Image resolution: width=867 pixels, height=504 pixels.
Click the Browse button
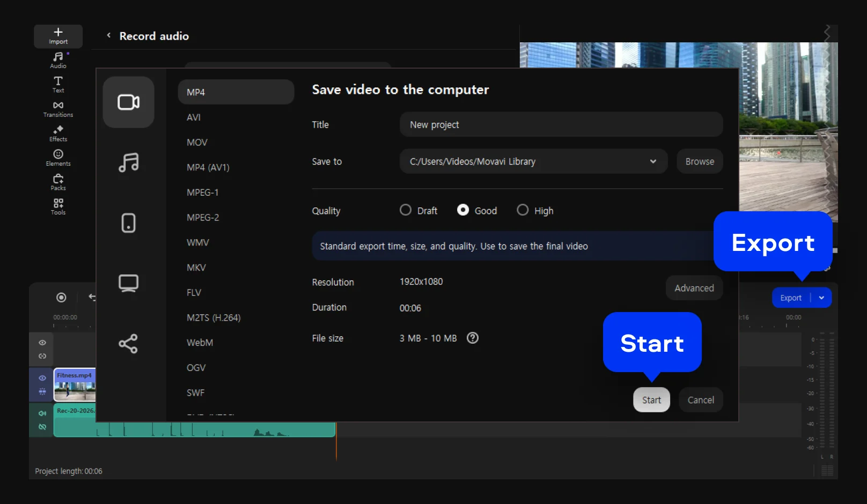tap(699, 161)
